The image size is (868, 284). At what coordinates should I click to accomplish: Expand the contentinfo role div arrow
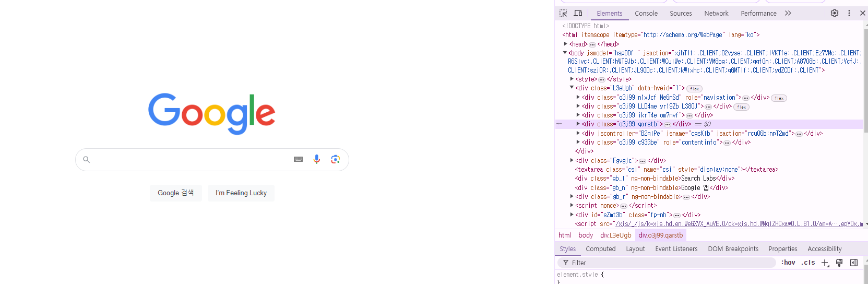[x=578, y=142]
